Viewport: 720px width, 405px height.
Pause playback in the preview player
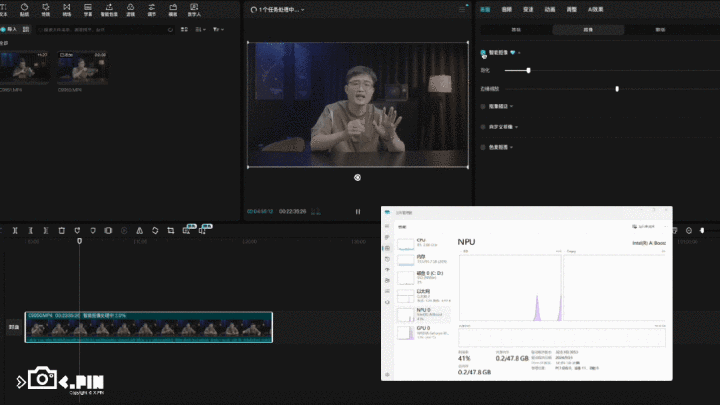[357, 211]
